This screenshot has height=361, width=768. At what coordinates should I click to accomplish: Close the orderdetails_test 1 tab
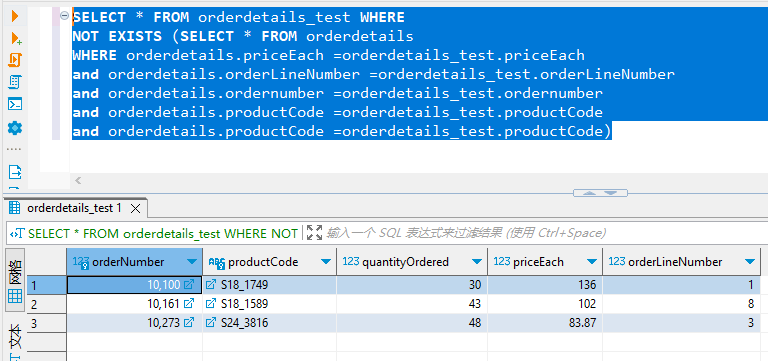pyautogui.click(x=136, y=209)
